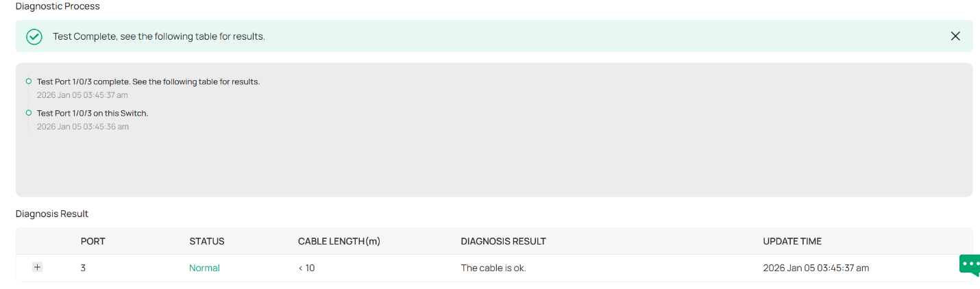This screenshot has height=289, width=980.
Task: Click the Diagnostic Process heading
Action: pyautogui.click(x=58, y=6)
